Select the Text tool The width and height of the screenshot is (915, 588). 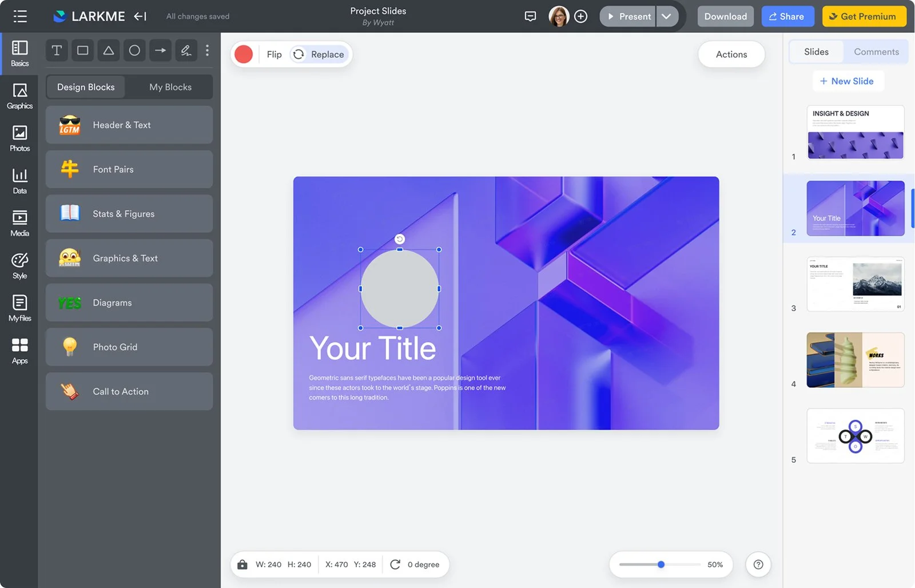tap(57, 50)
